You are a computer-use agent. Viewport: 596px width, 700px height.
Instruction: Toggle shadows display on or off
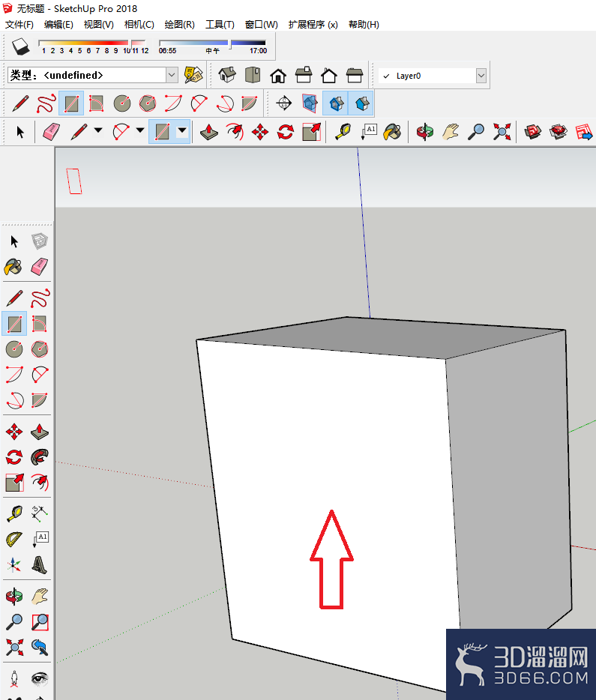pyautogui.click(x=20, y=46)
